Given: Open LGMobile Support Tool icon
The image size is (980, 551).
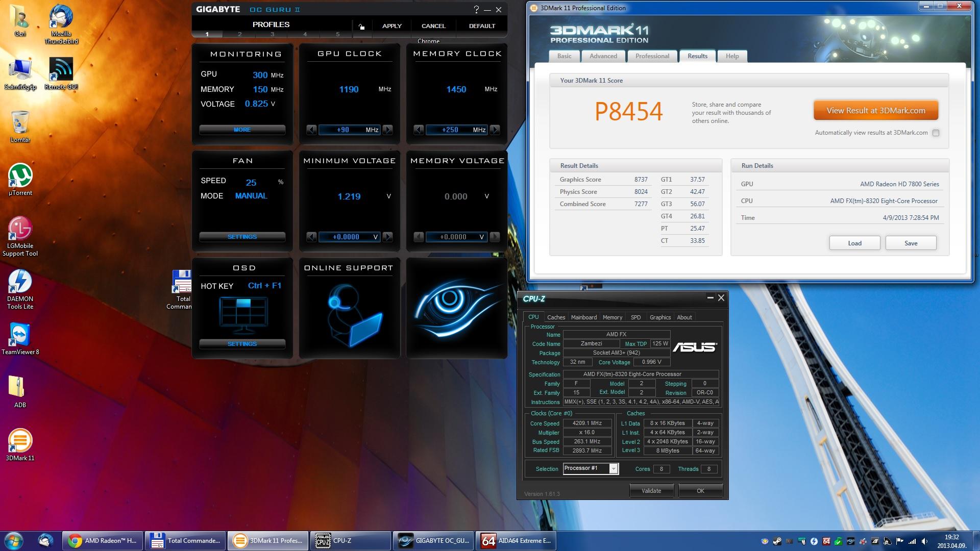Looking at the screenshot, I should [x=20, y=236].
